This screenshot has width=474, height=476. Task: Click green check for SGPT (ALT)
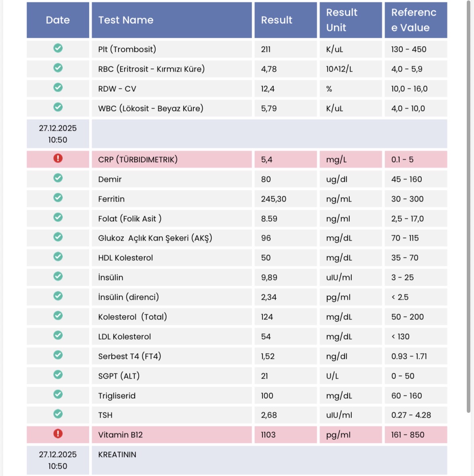(58, 375)
